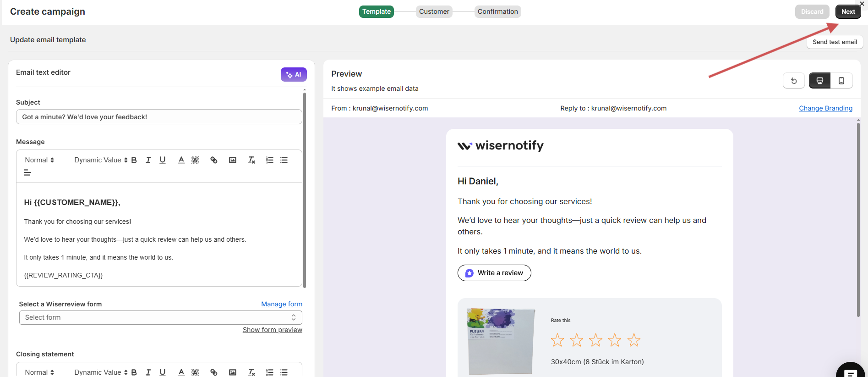The width and height of the screenshot is (868, 377).
Task: Toggle italic formatting in Message editor
Action: click(148, 160)
